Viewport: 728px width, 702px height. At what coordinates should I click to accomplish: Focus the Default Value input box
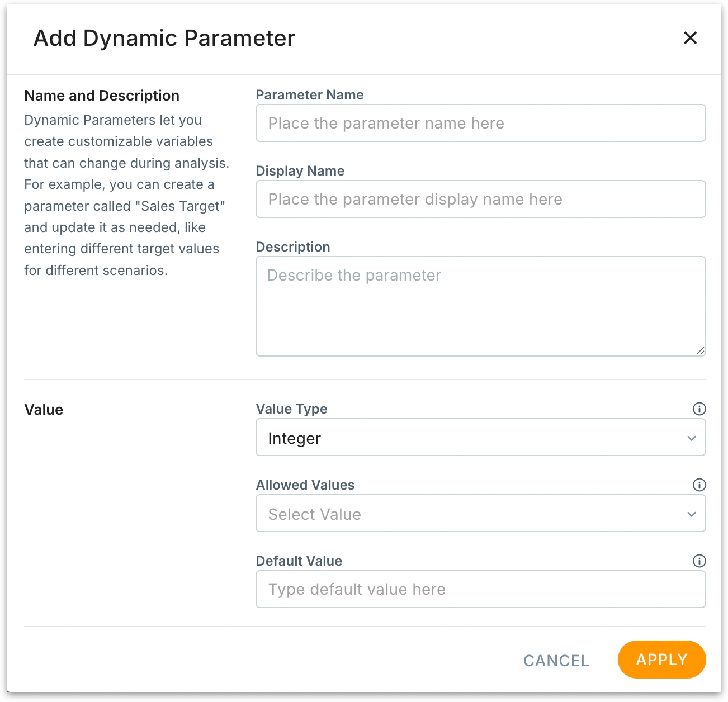click(x=480, y=590)
